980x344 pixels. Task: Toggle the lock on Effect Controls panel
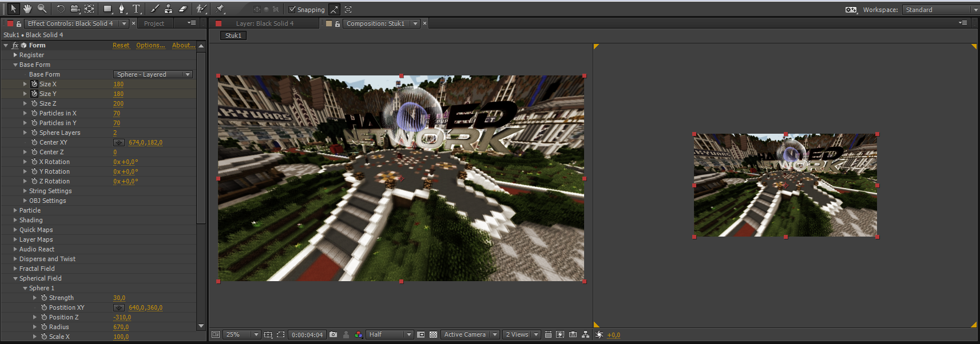(x=19, y=24)
